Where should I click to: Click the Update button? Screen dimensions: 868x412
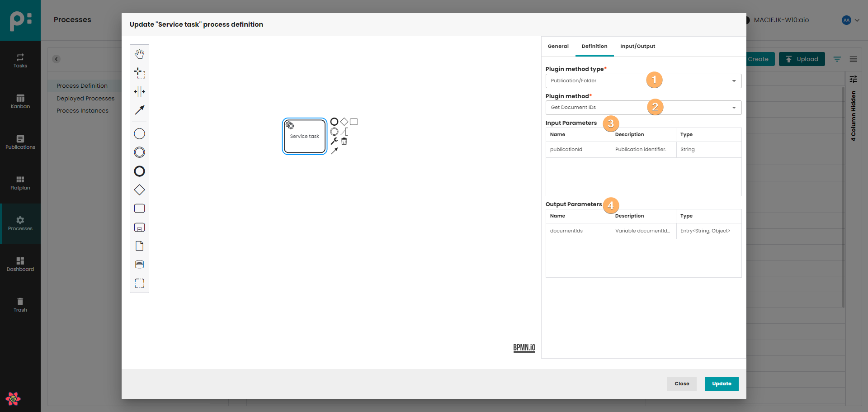721,384
